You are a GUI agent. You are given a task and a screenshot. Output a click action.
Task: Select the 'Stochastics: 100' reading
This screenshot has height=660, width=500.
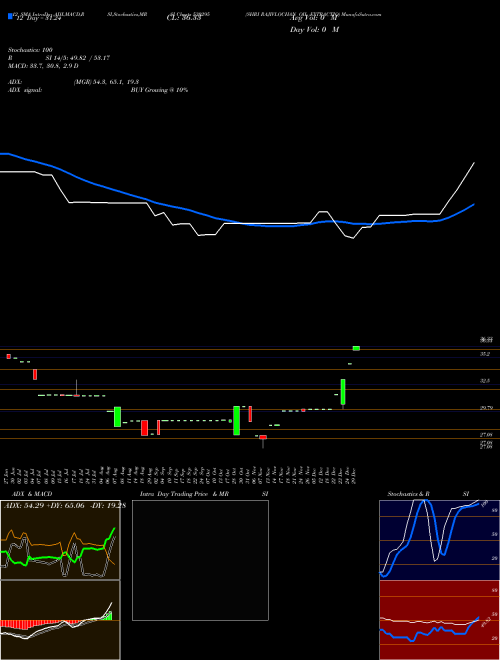[x=30, y=50]
